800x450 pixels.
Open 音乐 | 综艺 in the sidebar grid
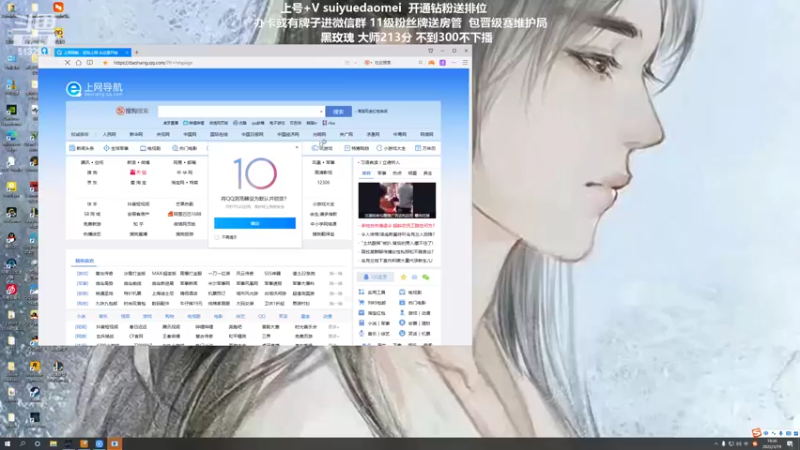[374, 334]
